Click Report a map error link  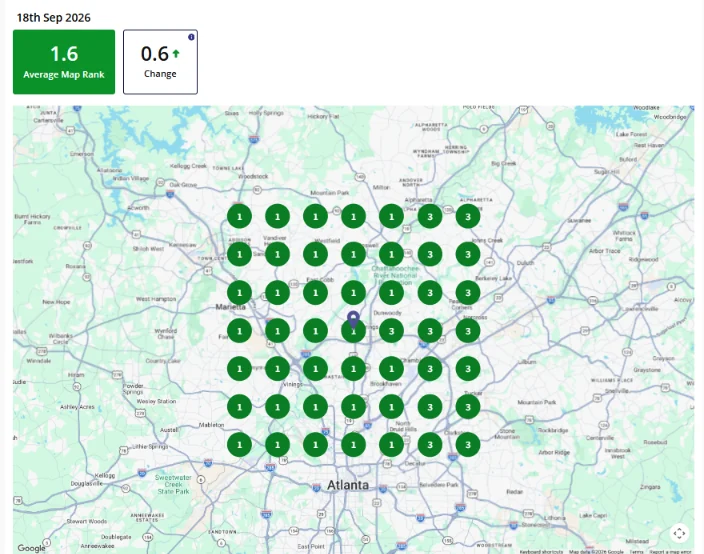[670, 551]
